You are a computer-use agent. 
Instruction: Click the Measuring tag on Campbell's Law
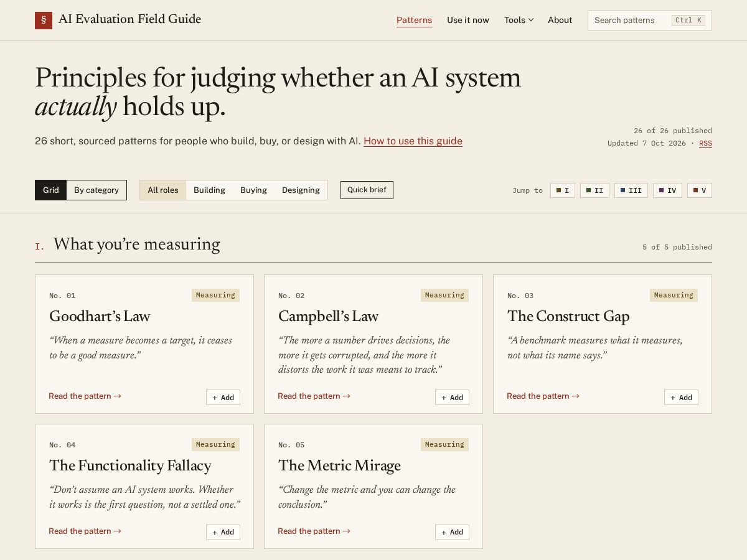(444, 295)
